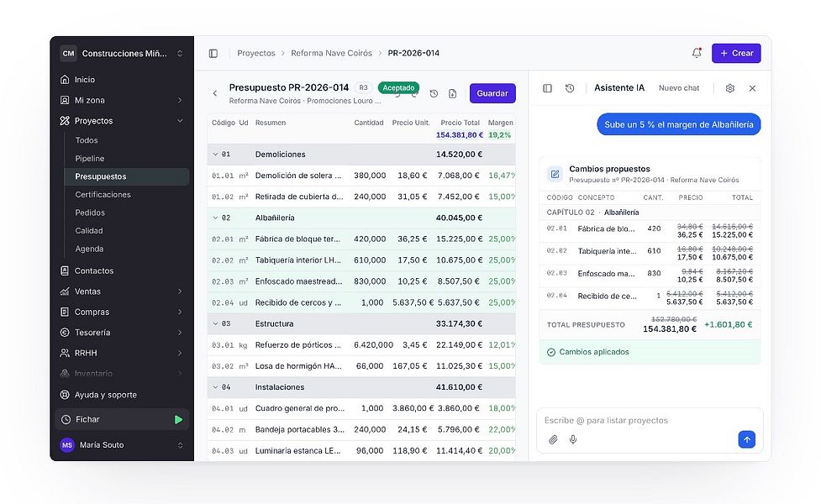Open Construcciones Miñ... company switcher
This screenshot has width=821, height=504.
coord(122,54)
